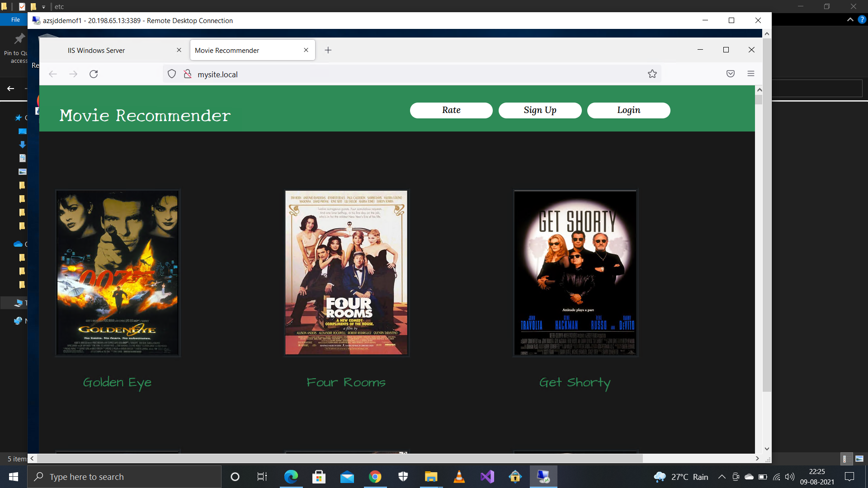Go back in Firefox history

53,74
